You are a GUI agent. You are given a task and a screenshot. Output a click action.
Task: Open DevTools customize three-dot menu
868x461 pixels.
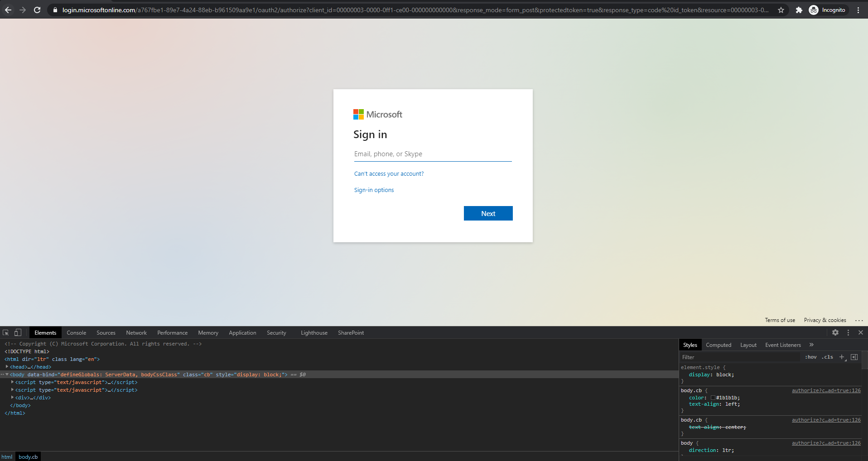848,332
